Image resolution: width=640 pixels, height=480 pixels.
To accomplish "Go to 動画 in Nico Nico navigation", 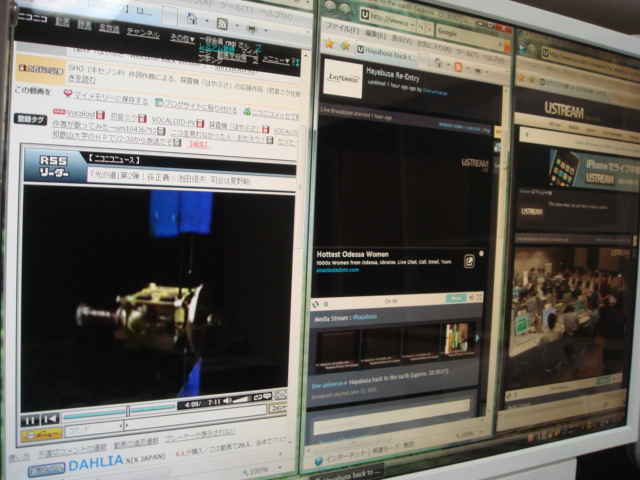I will click(62, 22).
